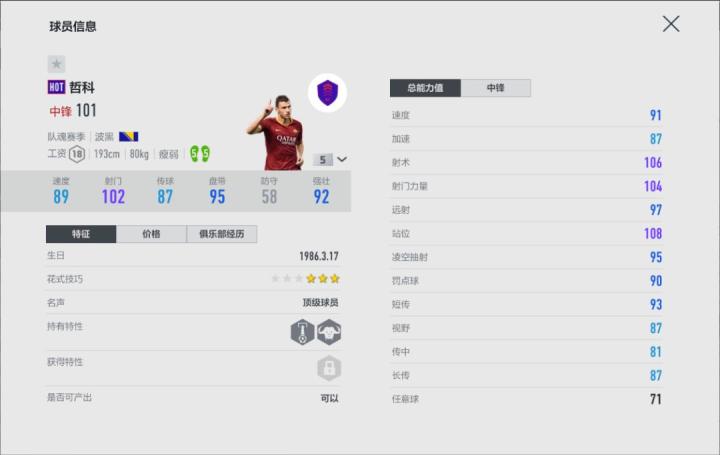Click the purple HOT season badge
The image size is (720, 455).
coord(56,87)
